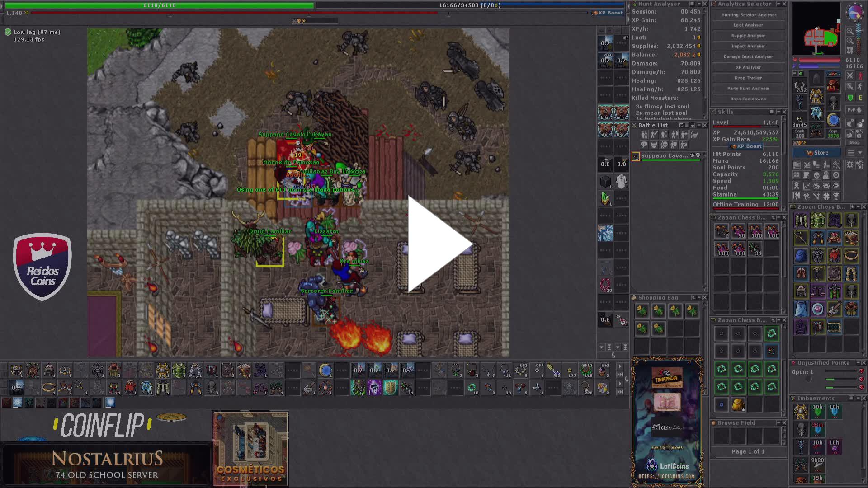Select the offensive attack stance crossed swords icon
This screenshot has width=868, height=488.
click(x=850, y=75)
